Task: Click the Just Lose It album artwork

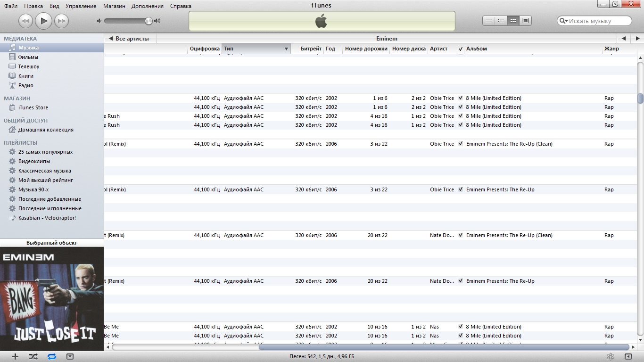Action: coord(52,299)
